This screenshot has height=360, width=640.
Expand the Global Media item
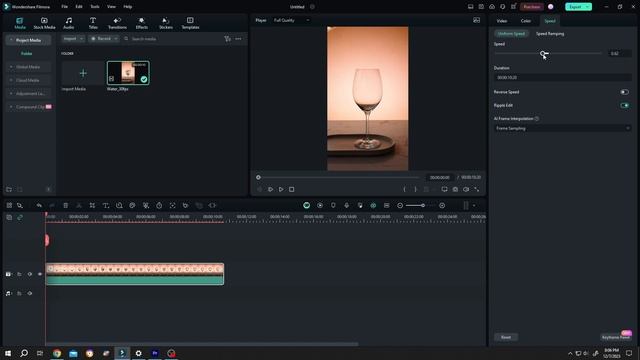pyautogui.click(x=11, y=67)
